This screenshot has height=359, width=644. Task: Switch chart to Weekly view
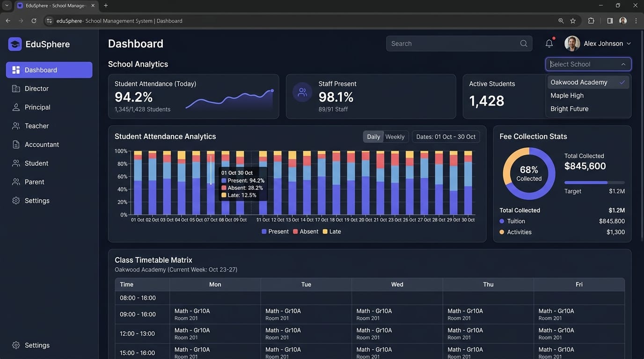(395, 136)
